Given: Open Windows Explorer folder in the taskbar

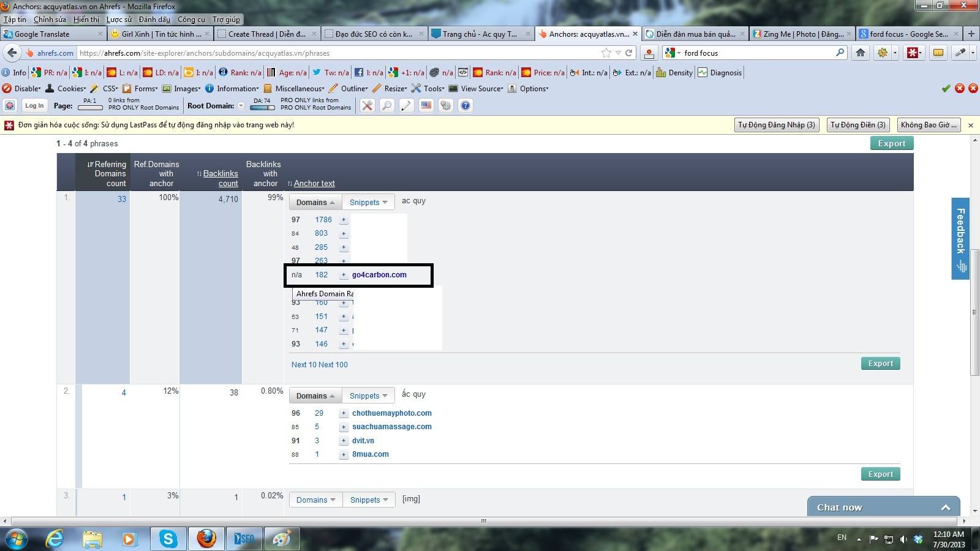Looking at the screenshot, I should pos(92,539).
